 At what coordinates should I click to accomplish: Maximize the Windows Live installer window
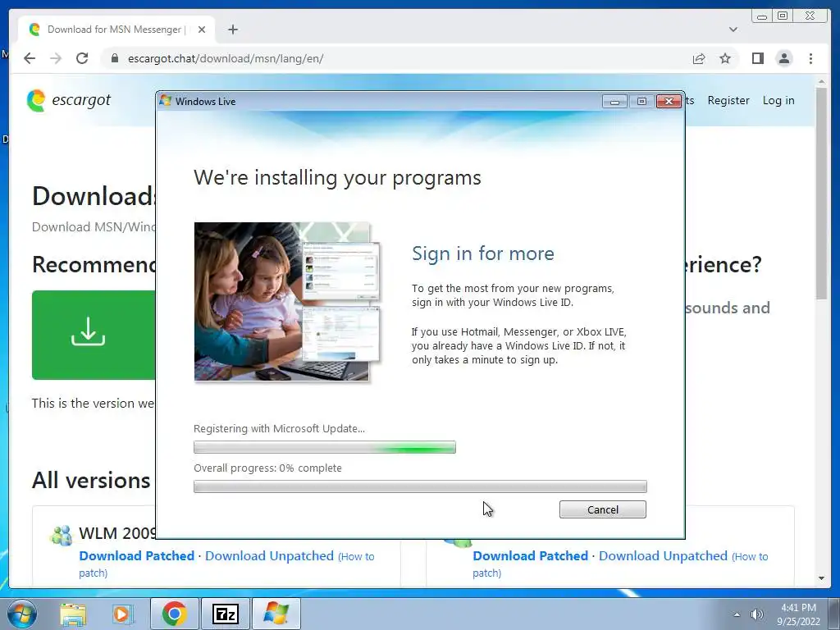[641, 101]
